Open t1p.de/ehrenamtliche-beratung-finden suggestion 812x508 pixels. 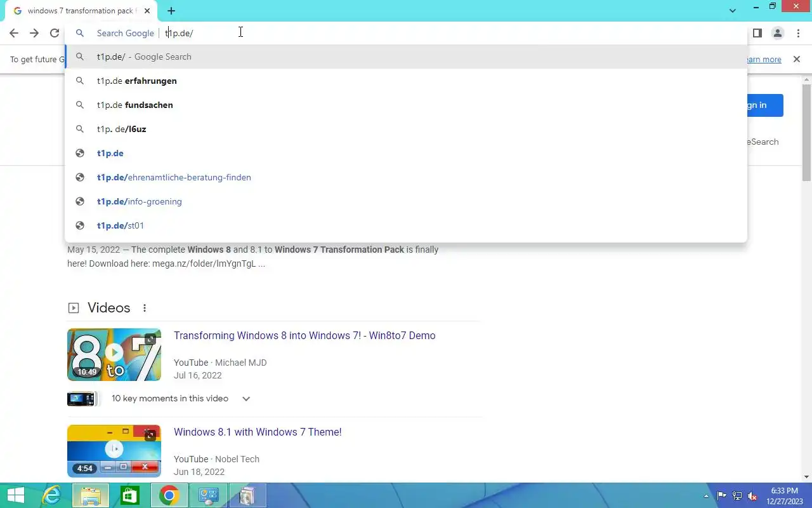pos(406,177)
